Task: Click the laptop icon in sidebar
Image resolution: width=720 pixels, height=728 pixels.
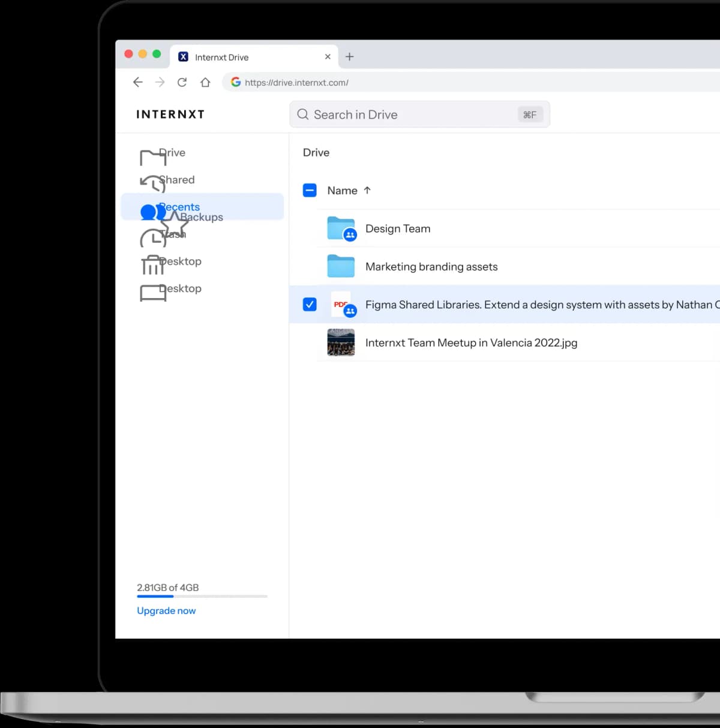Action: click(153, 293)
